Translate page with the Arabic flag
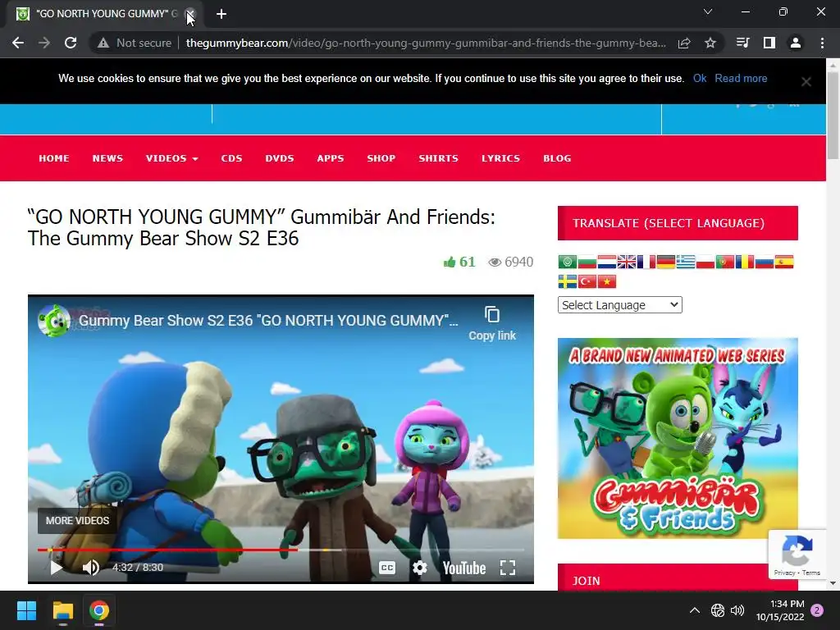 point(568,262)
